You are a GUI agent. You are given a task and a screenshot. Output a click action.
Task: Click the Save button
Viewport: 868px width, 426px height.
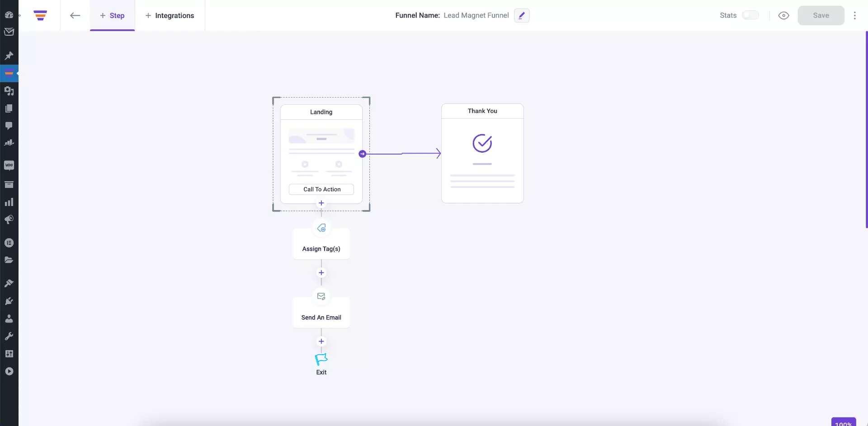click(821, 15)
